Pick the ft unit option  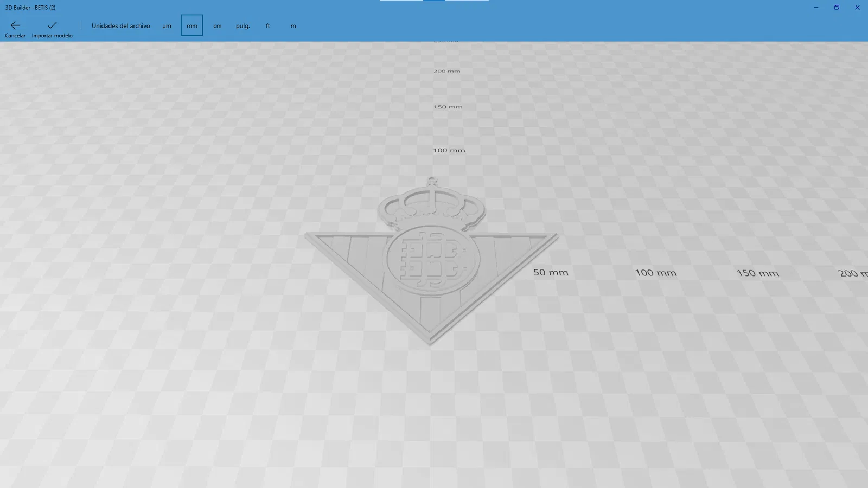268,25
